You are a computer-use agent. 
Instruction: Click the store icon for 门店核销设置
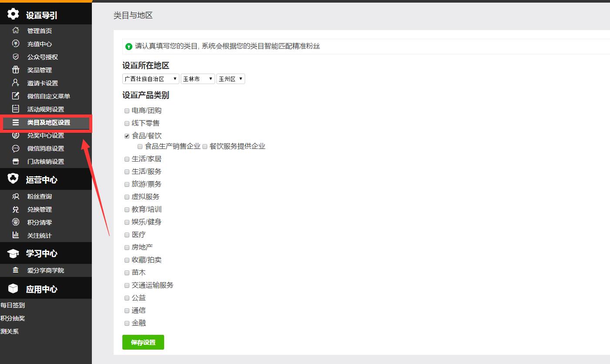pos(16,162)
